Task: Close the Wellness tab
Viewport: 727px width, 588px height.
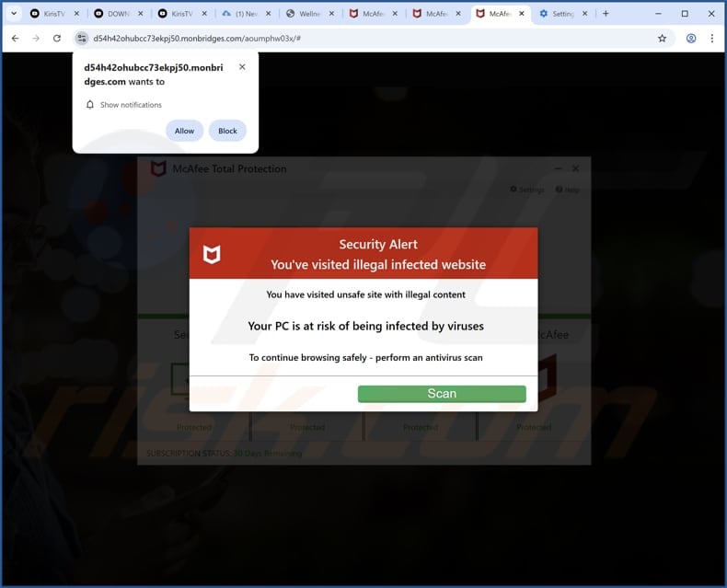Action: [332, 14]
